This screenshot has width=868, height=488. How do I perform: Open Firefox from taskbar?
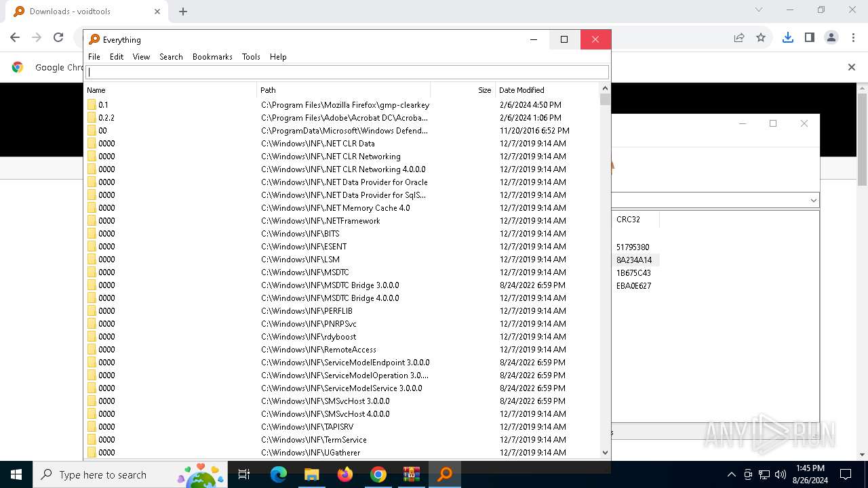pyautogui.click(x=345, y=474)
